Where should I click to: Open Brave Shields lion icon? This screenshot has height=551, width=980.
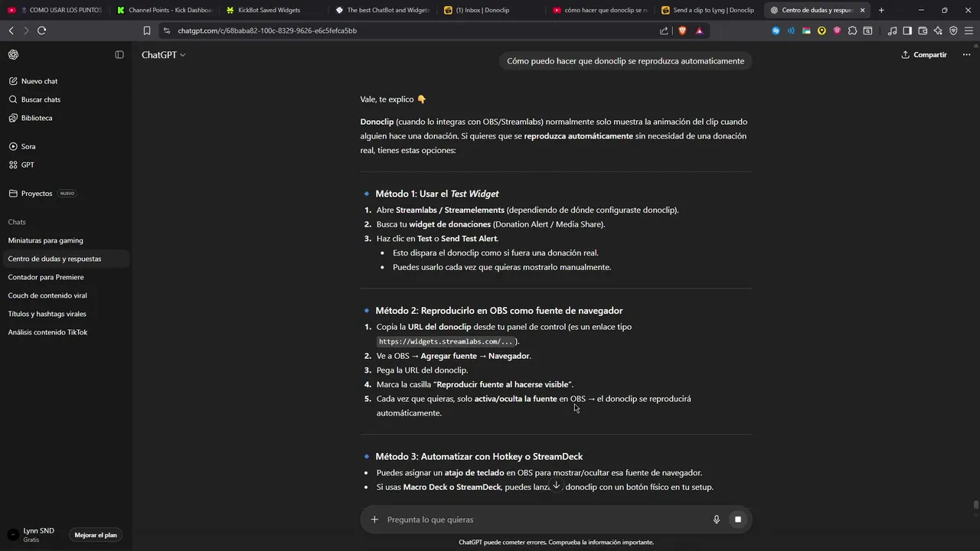click(x=682, y=31)
